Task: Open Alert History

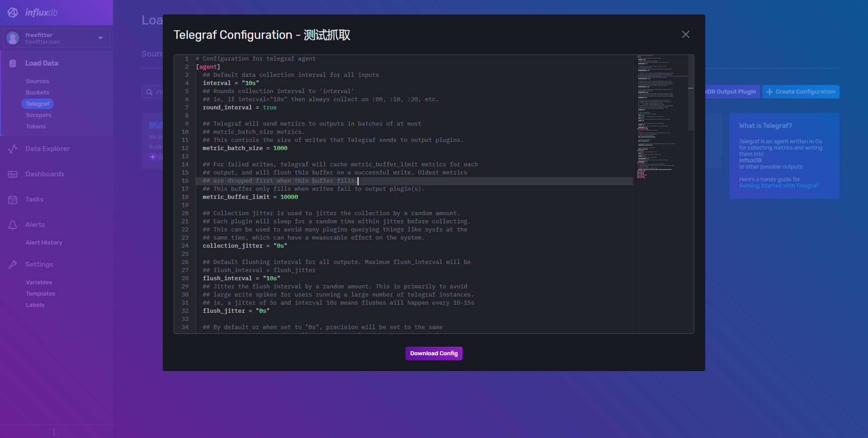Action: (44, 243)
